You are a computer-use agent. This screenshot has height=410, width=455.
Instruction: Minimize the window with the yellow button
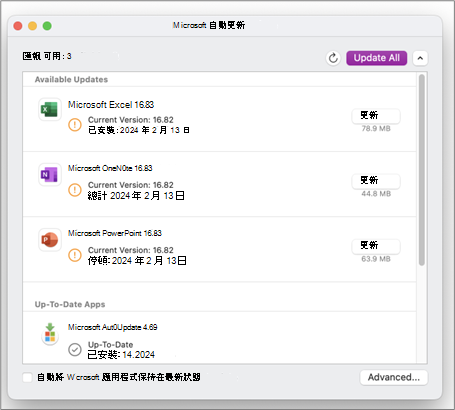[x=33, y=26]
